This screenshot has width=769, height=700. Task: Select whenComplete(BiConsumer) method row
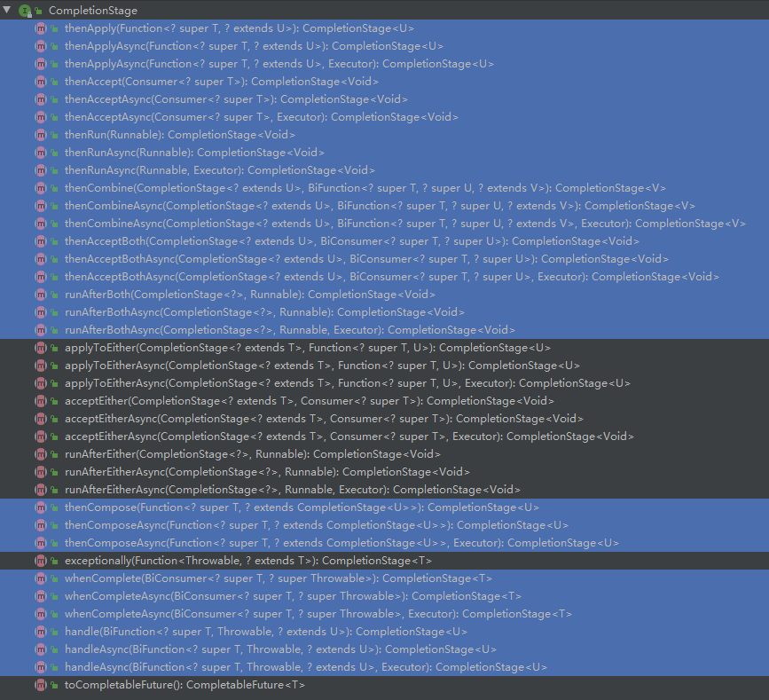[279, 578]
